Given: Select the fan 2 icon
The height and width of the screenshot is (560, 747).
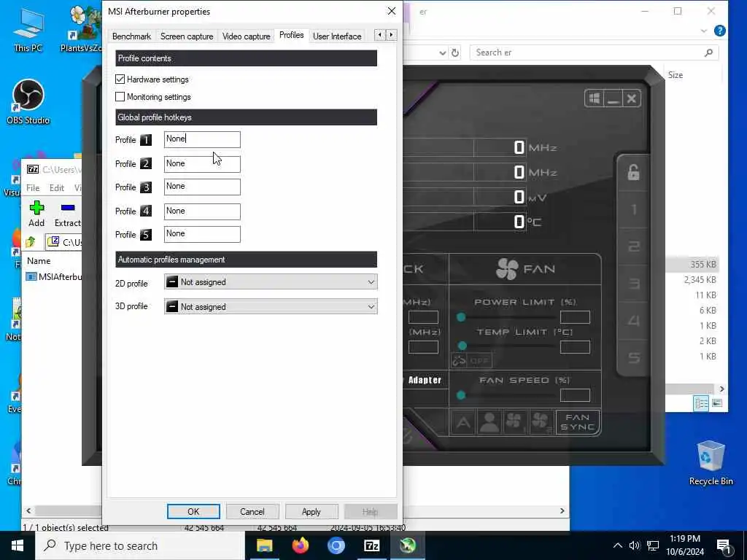Looking at the screenshot, I should [x=541, y=422].
